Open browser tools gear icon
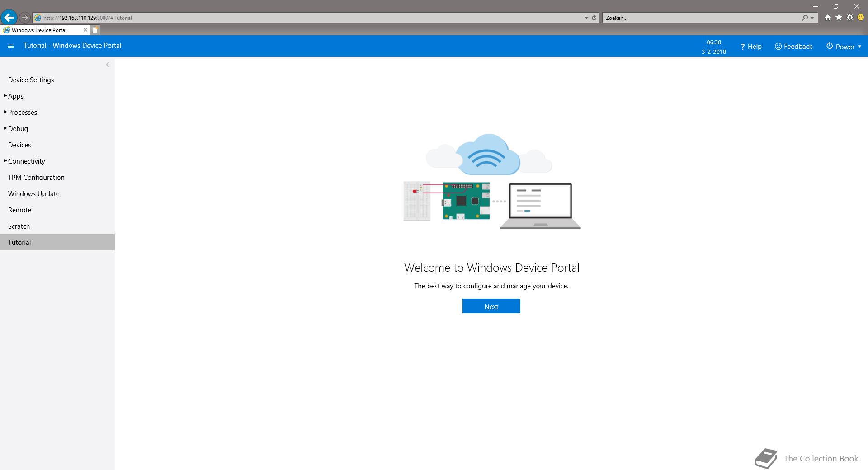The width and height of the screenshot is (868, 470). (850, 18)
